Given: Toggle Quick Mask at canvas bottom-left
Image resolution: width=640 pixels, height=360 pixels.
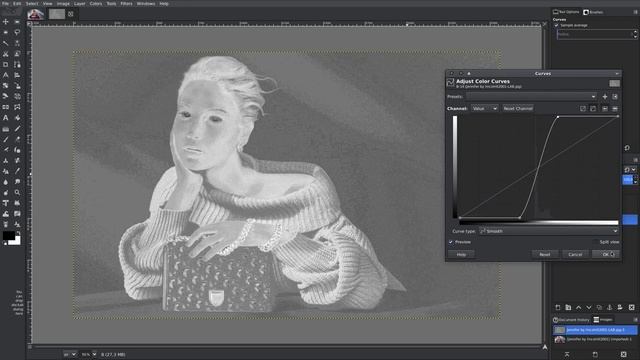Looking at the screenshot, I should point(29,347).
